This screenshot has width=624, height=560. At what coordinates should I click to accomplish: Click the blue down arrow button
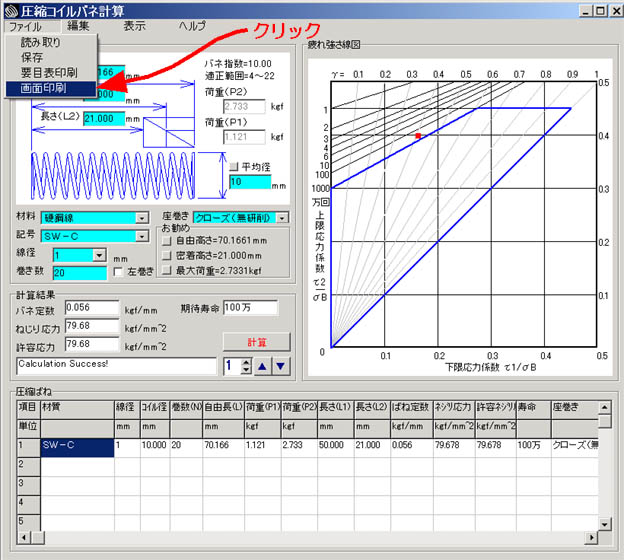pyautogui.click(x=280, y=366)
